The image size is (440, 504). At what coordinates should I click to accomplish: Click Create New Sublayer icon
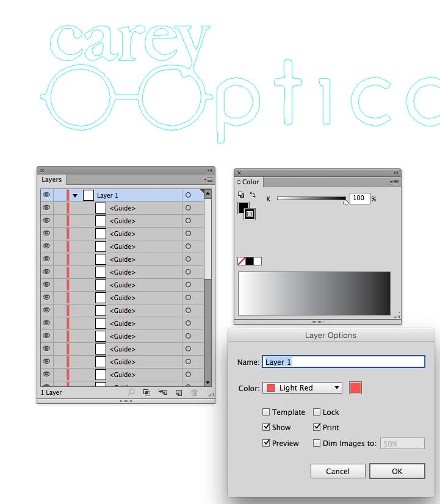click(163, 392)
